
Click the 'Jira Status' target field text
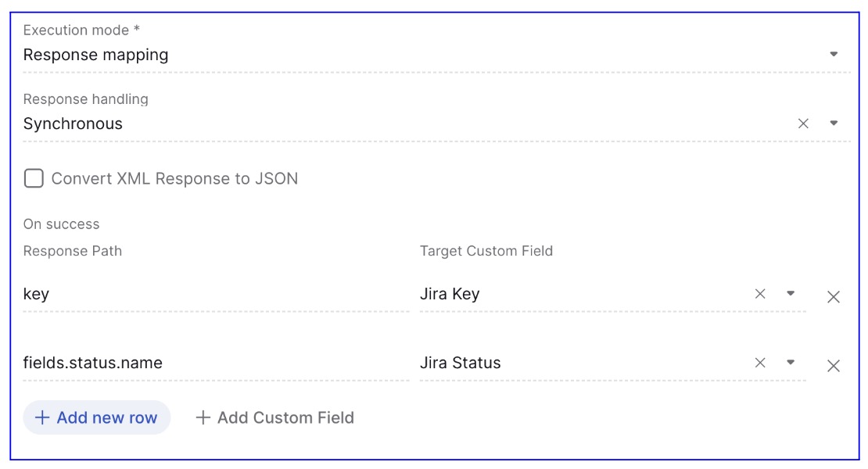coord(460,363)
